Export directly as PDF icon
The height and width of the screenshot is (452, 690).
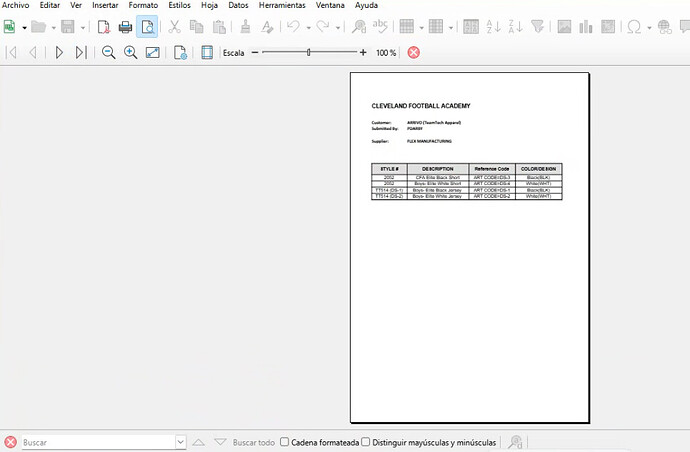tap(103, 27)
